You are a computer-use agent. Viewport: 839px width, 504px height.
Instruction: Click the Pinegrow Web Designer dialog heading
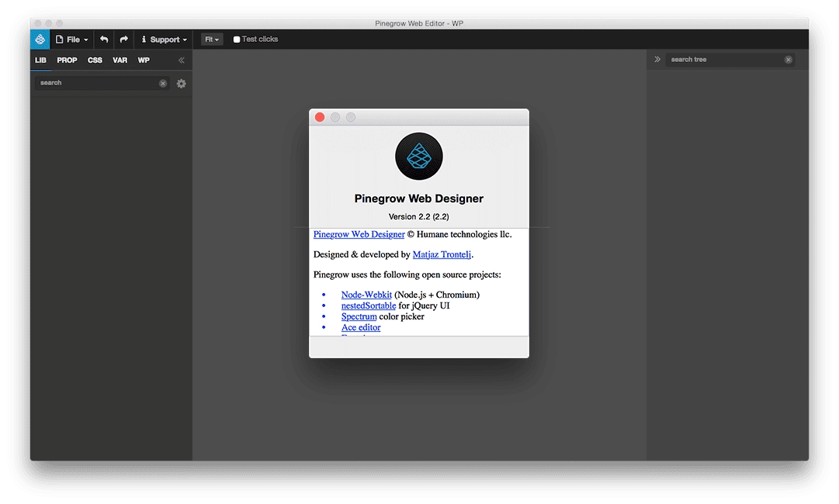tap(419, 198)
